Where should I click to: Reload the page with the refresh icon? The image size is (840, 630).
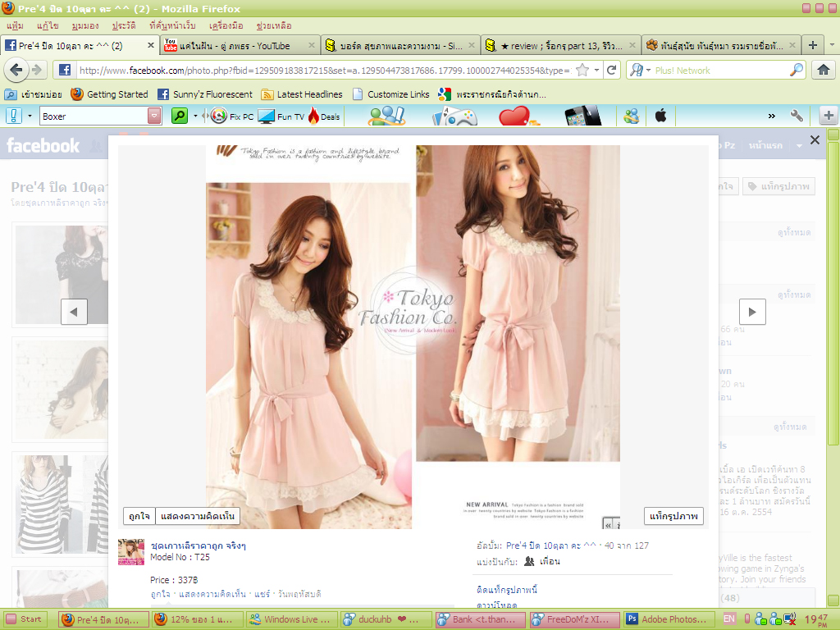611,70
